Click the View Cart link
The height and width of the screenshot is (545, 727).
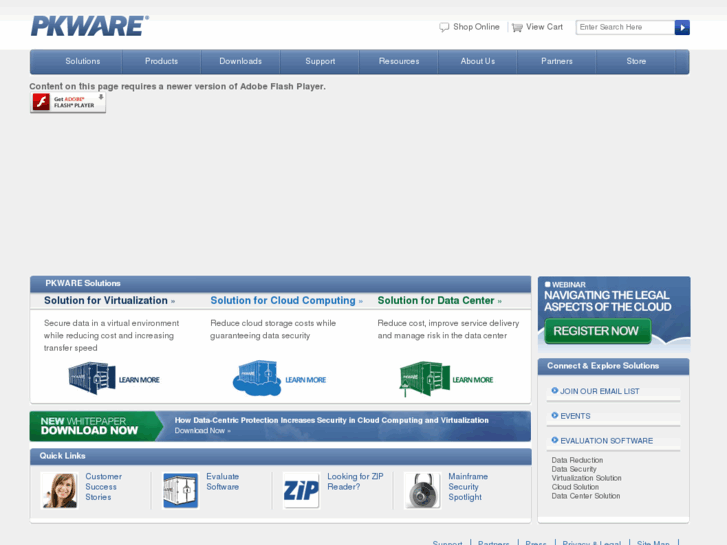pos(544,27)
